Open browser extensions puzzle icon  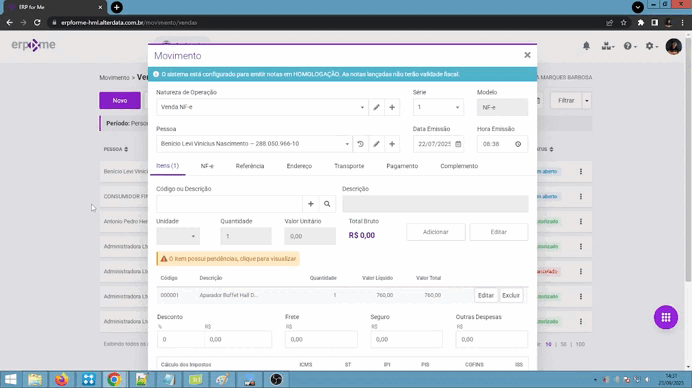640,23
